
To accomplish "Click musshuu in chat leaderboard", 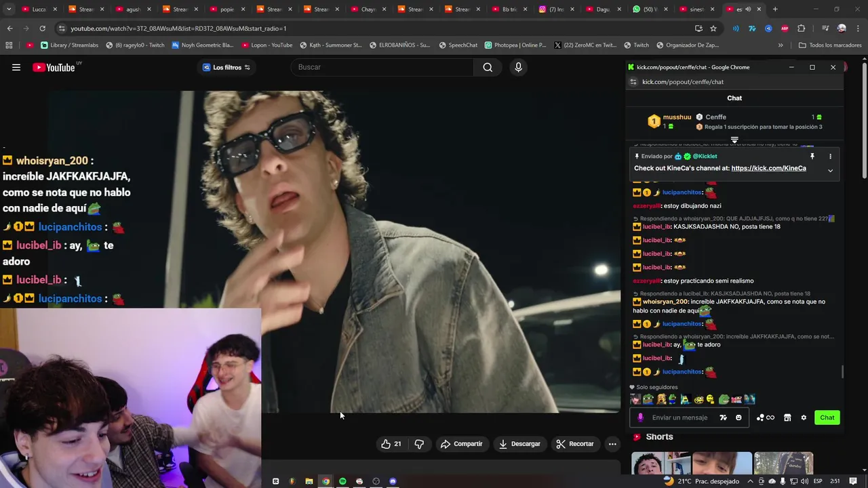I will coord(677,117).
